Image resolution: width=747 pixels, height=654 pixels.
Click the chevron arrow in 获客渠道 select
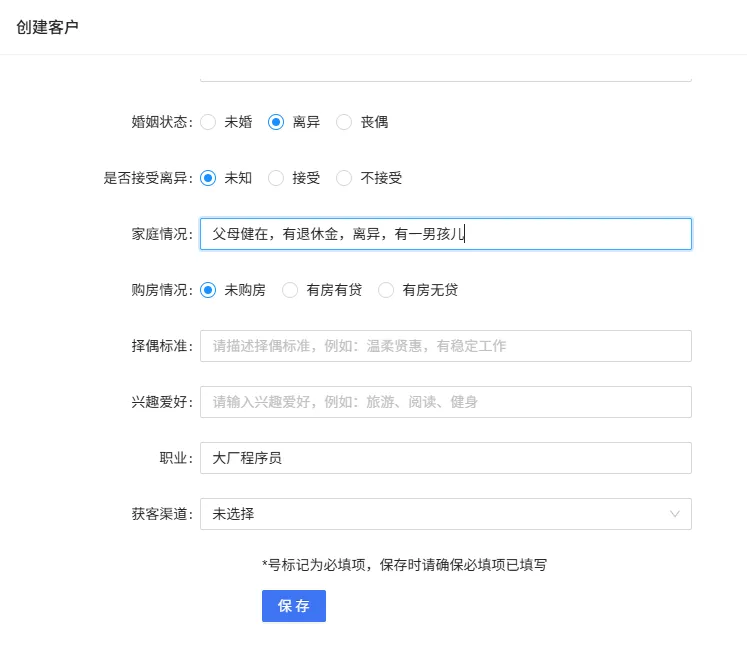tap(675, 514)
